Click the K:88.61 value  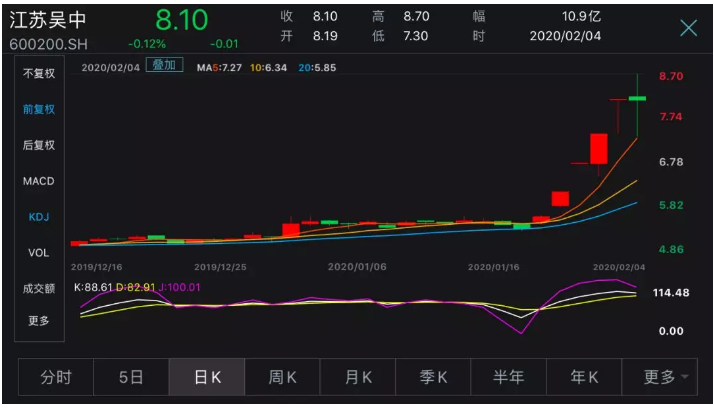point(93,287)
